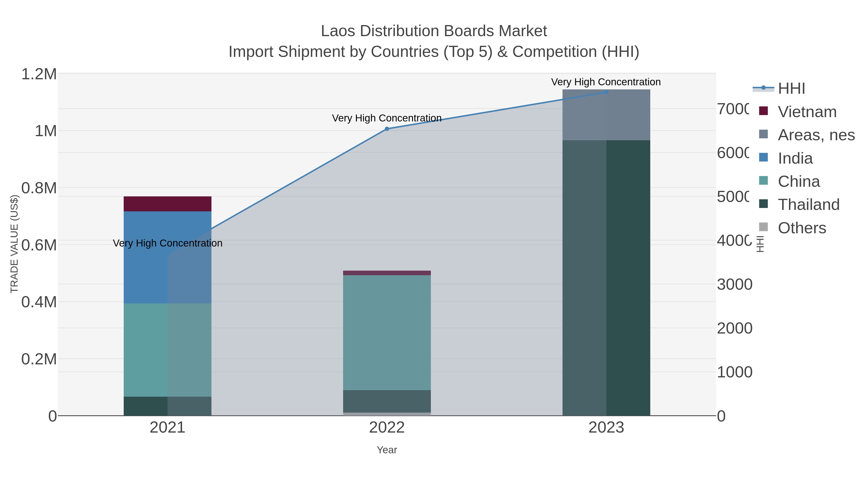This screenshot has width=868, height=488.
Task: Click the 1000 HHI axis tick label
Action: pyautogui.click(x=735, y=372)
